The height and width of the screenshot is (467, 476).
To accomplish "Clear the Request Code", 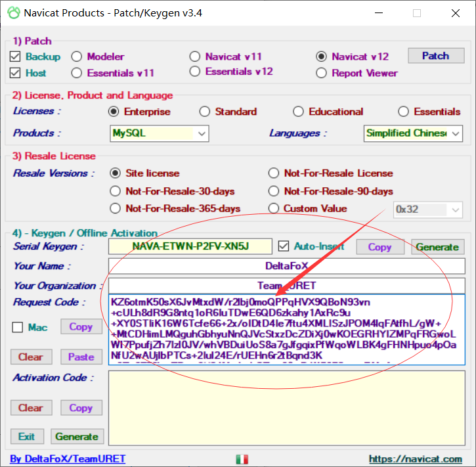I will (x=31, y=357).
